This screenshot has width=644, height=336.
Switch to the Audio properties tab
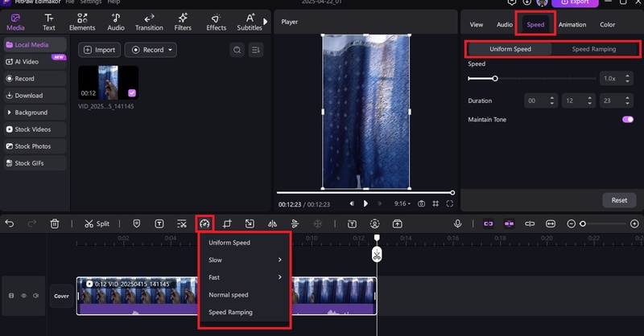click(505, 25)
